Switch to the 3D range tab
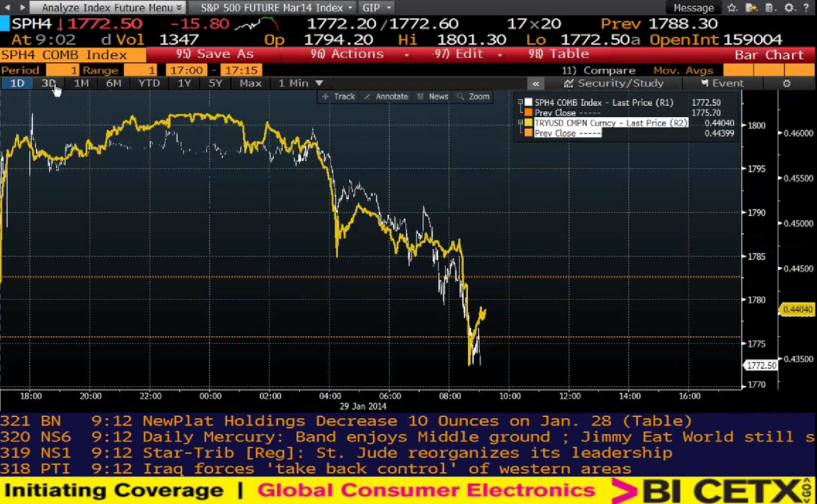 pos(49,83)
